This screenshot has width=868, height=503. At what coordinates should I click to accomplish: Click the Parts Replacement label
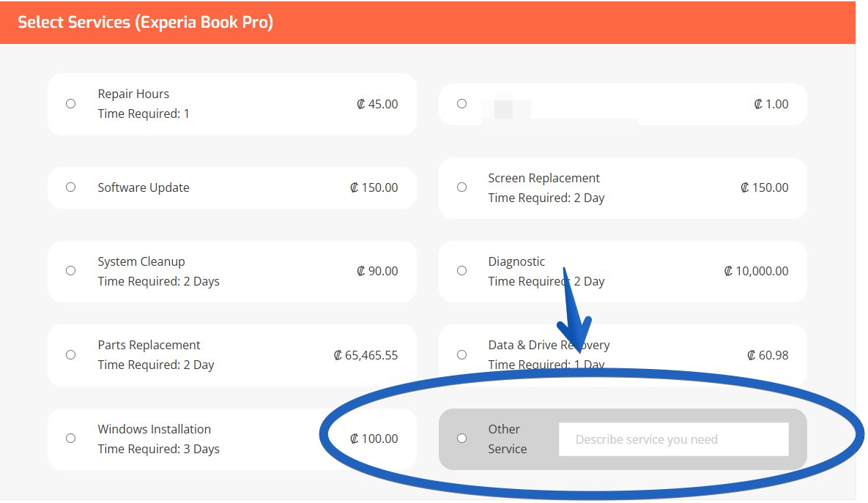[x=149, y=345]
